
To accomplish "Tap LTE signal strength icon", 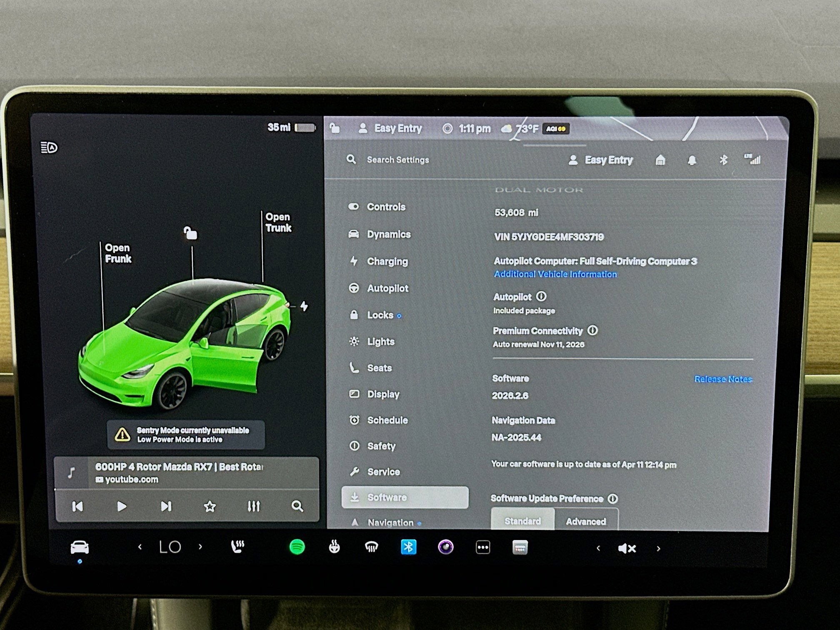I will coord(753,159).
